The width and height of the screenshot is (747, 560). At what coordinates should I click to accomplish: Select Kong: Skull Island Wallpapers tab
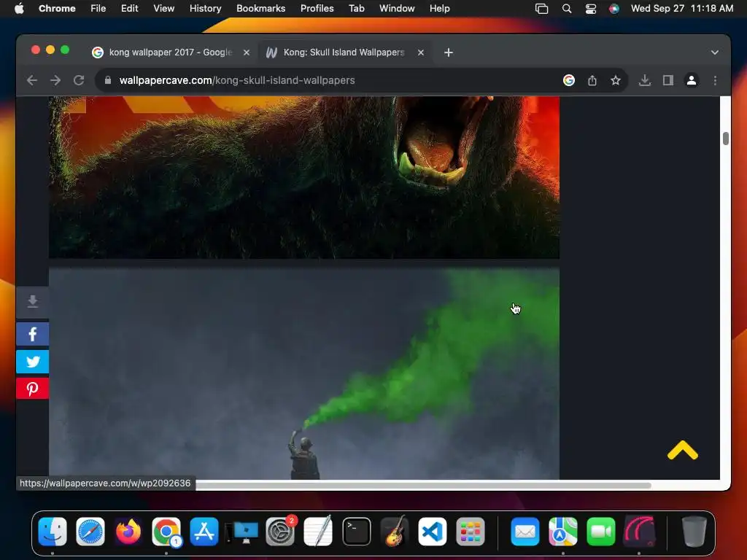344,52
